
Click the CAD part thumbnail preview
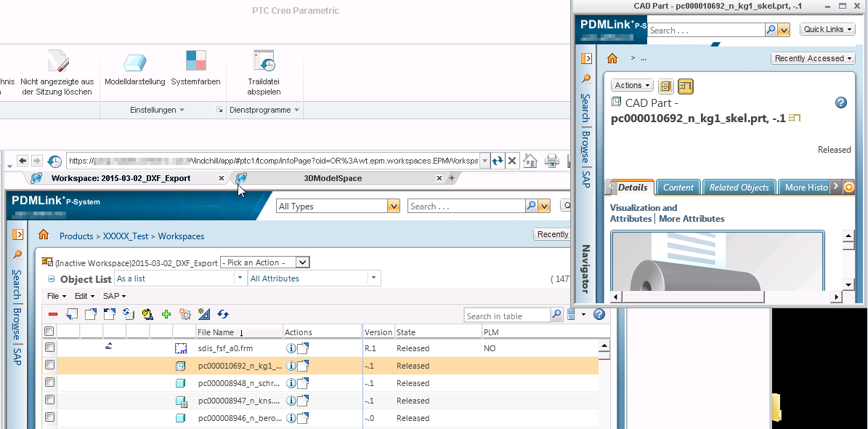pos(718,260)
